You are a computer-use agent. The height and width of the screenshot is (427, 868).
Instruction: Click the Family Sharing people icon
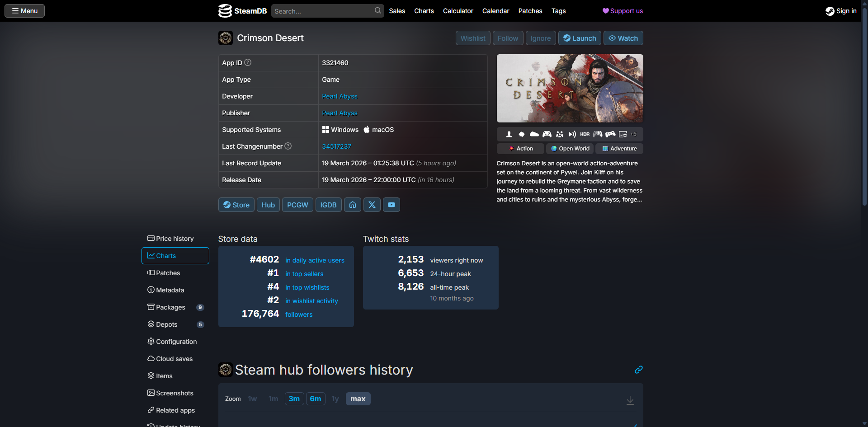[560, 134]
